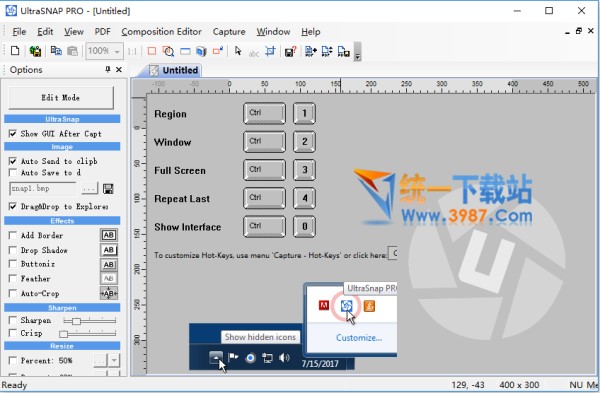Open Drop Shadow settings AB icon
The height and width of the screenshot is (393, 600).
109,250
